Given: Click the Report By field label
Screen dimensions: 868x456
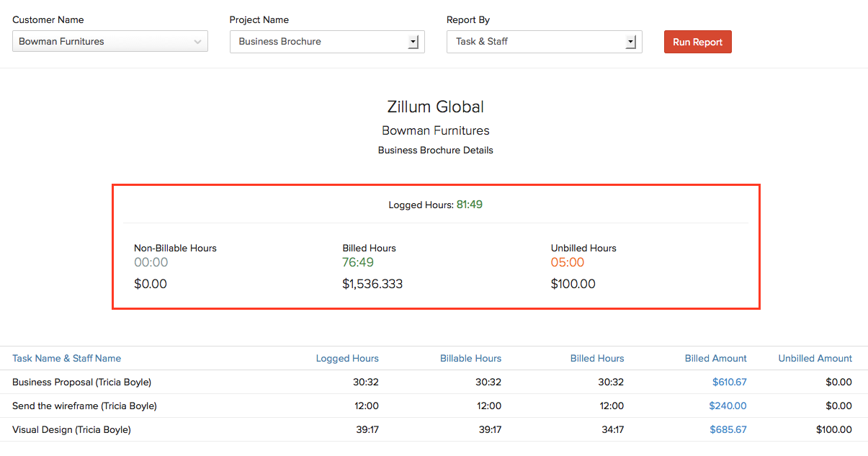Looking at the screenshot, I should tap(468, 19).
